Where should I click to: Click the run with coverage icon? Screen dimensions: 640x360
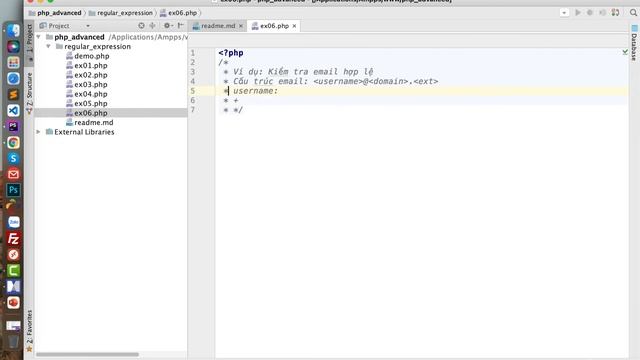click(602, 13)
